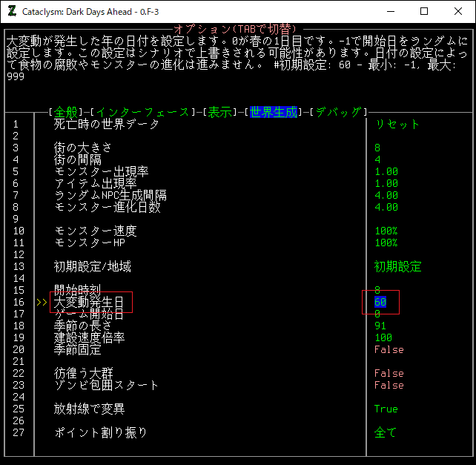
Task: Toggle 彷徨う大群 False setting
Action: (x=389, y=373)
